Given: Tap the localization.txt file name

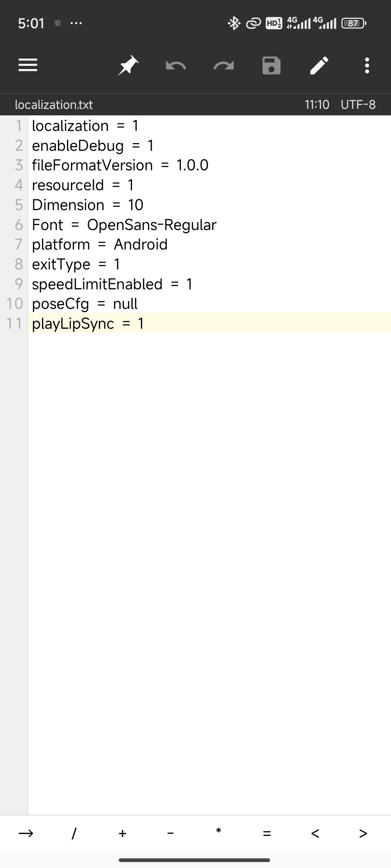Looking at the screenshot, I should pos(54,105).
